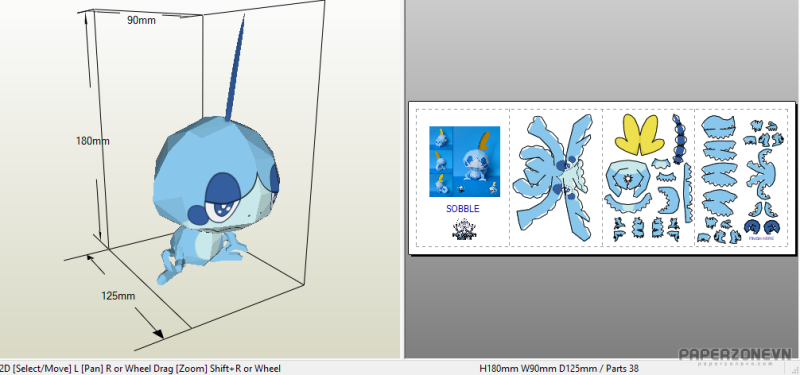Choose the yellow fin pattern piece

pyautogui.click(x=639, y=135)
